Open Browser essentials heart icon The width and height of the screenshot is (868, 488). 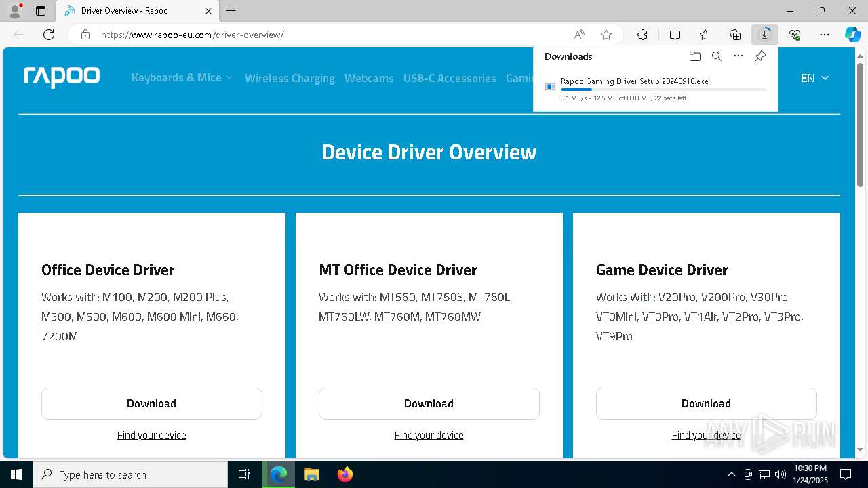(x=795, y=35)
